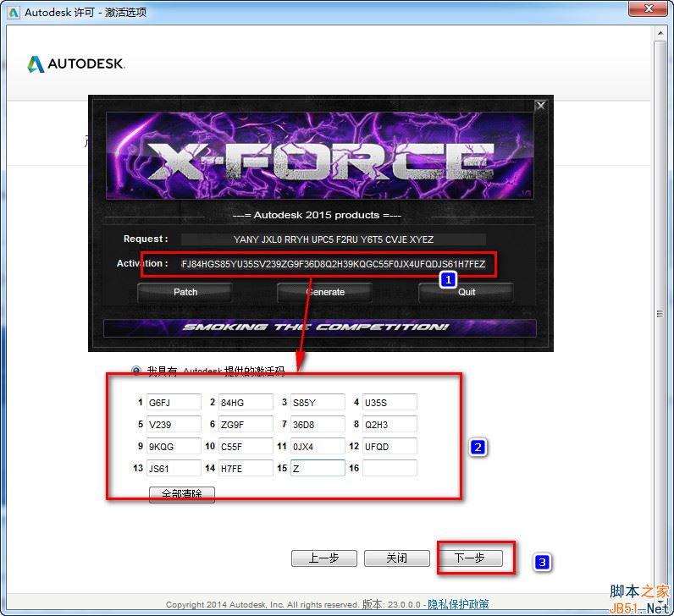This screenshot has height=616, width=674.
Task: Click activation field 6 containing ZG9F
Action: [246, 425]
